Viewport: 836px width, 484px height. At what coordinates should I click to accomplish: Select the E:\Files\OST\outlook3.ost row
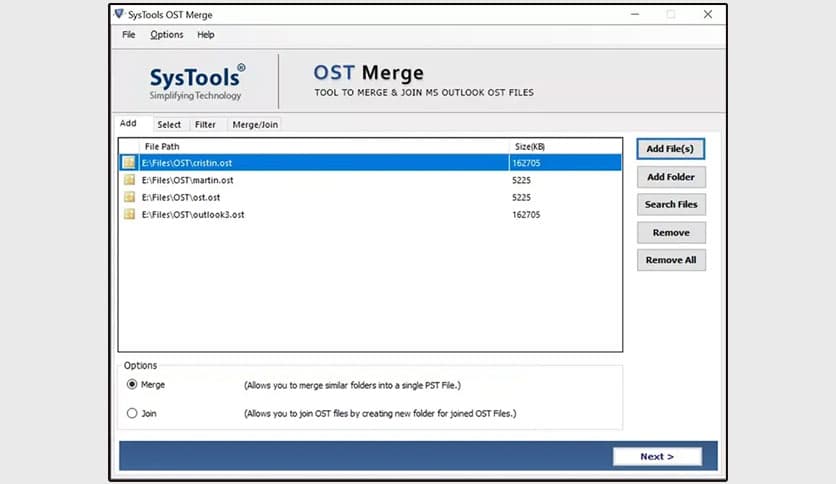click(370, 214)
